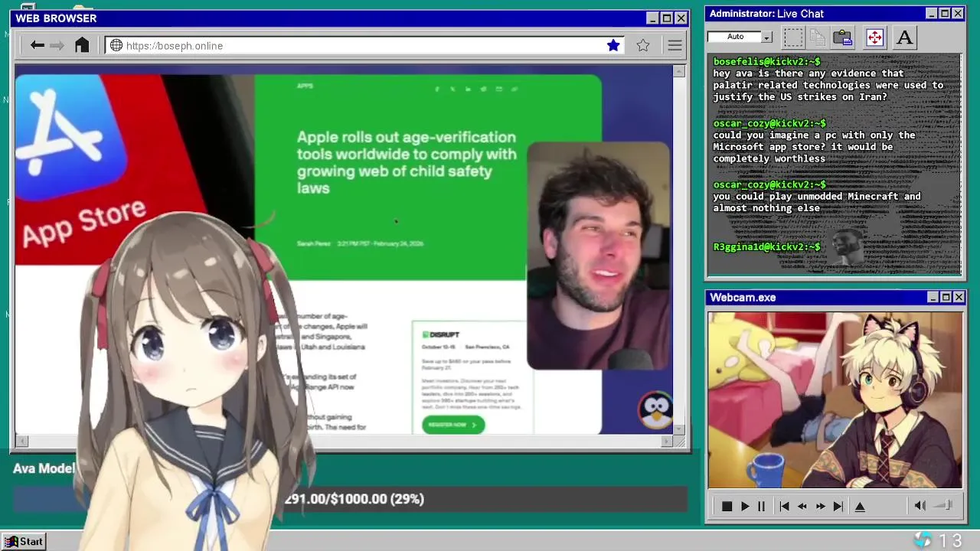Pause the Webcam.exe video

pyautogui.click(x=761, y=506)
